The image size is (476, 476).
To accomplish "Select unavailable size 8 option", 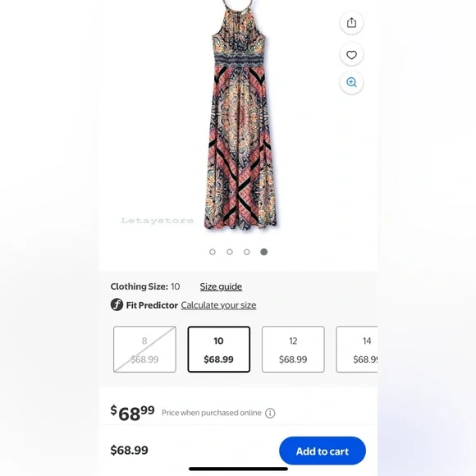I will tap(144, 350).
